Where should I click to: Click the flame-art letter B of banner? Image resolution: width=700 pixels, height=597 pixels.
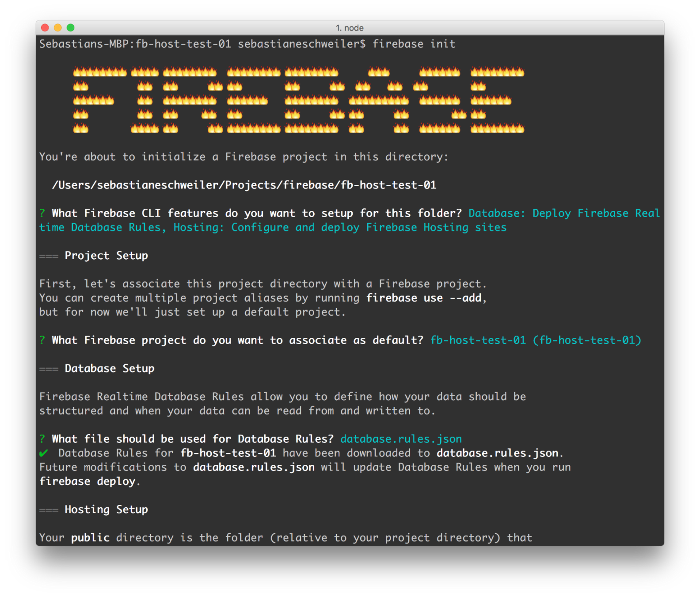(315, 100)
